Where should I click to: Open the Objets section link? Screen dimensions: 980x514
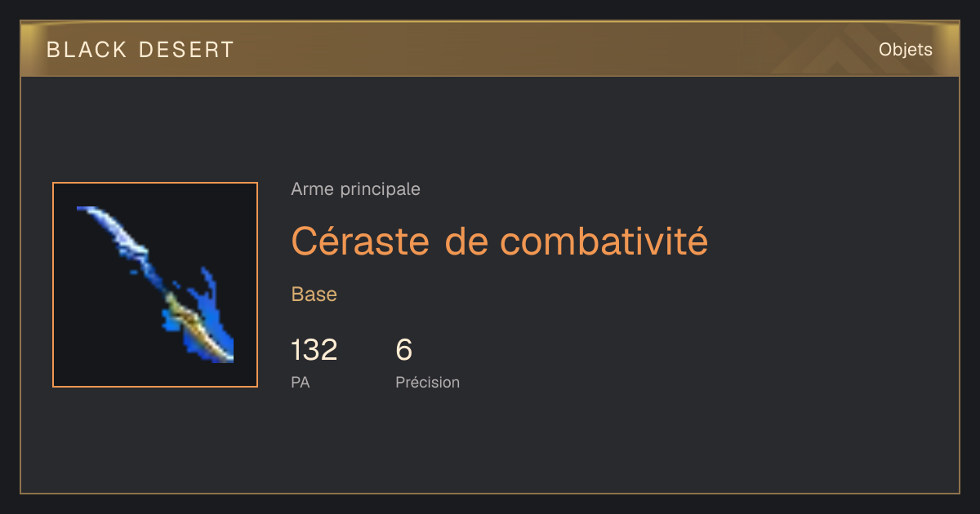(905, 50)
